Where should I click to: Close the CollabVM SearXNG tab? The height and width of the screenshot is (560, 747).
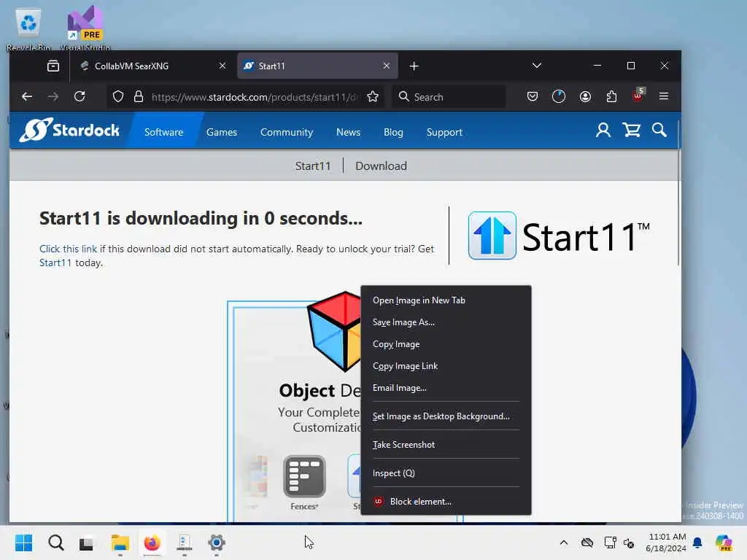(222, 66)
